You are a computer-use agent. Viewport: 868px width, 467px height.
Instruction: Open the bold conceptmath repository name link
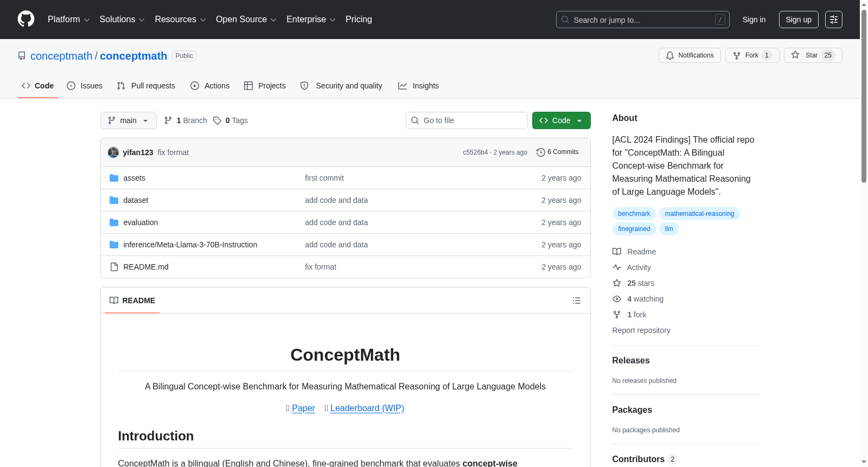point(133,56)
